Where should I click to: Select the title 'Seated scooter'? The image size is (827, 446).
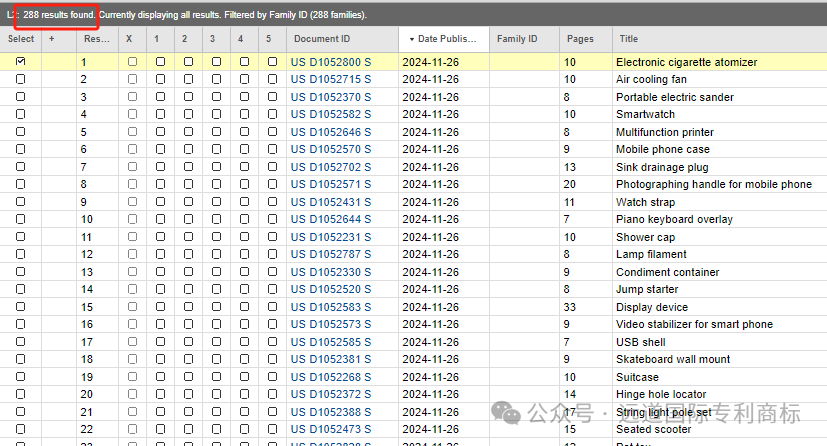pos(653,429)
